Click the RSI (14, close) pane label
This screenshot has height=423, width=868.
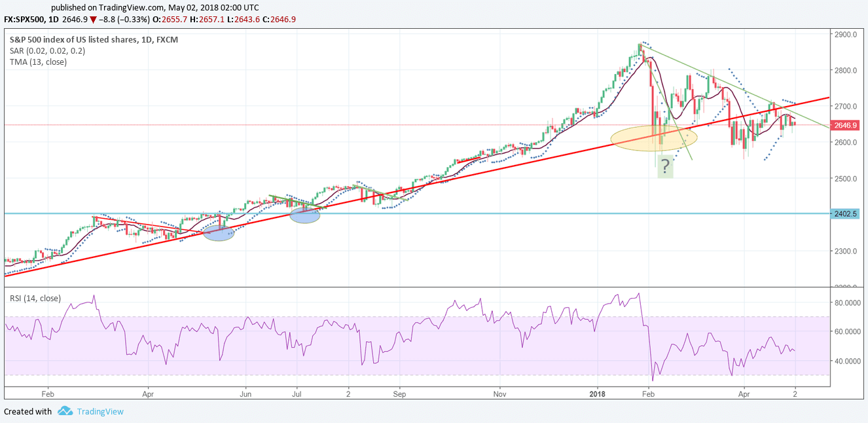click(x=35, y=299)
